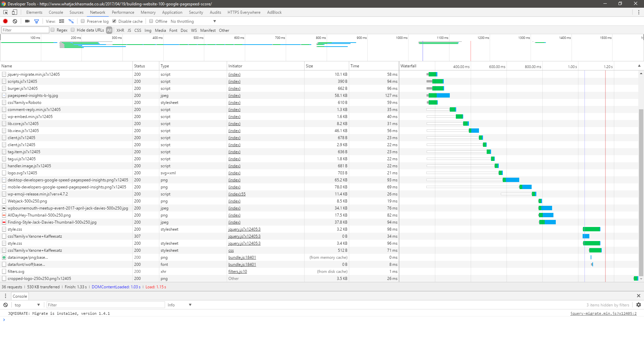
Task: Switch to the Audits tab
Action: 215,12
